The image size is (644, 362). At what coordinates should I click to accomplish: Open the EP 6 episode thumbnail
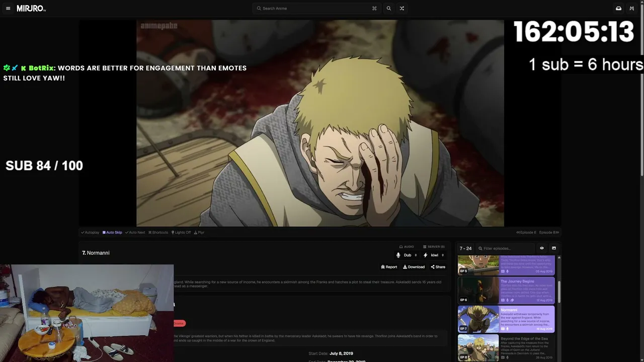tap(478, 291)
